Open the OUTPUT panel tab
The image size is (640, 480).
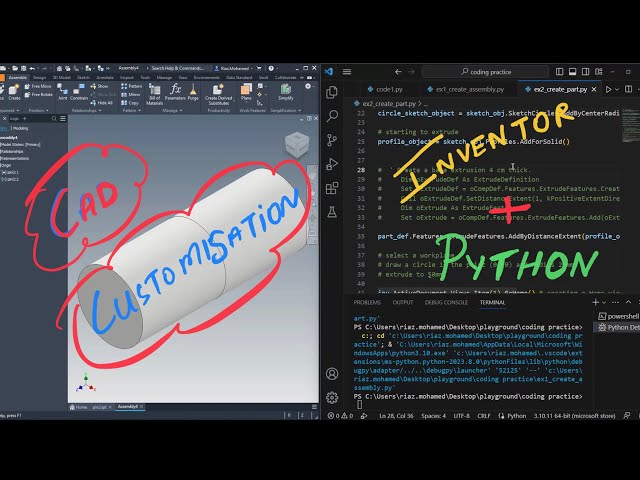(403, 302)
